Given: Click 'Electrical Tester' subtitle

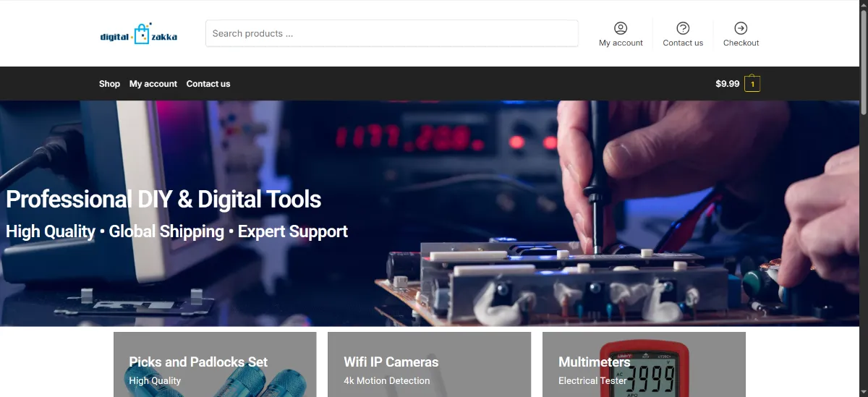Looking at the screenshot, I should tap(592, 380).
